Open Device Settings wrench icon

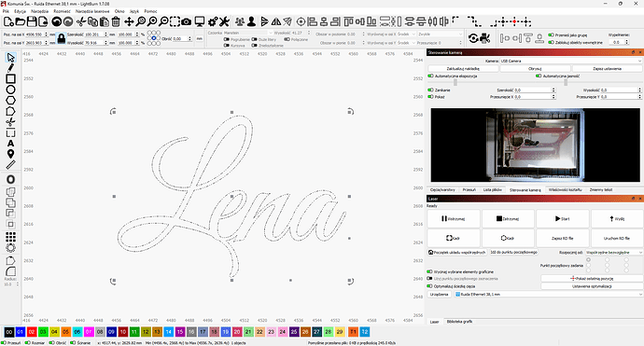[x=224, y=21]
